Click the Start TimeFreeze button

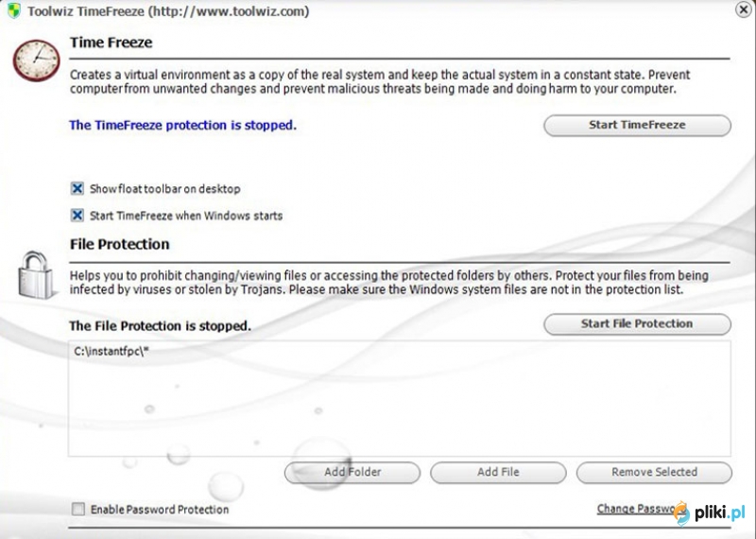(637, 126)
